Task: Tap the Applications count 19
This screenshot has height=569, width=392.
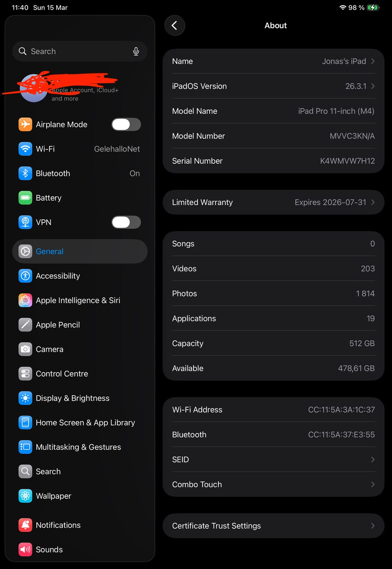Action: click(370, 319)
